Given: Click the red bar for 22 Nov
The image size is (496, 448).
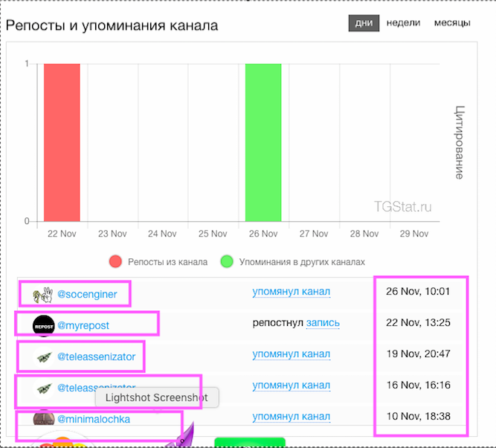Looking at the screenshot, I should (x=62, y=142).
